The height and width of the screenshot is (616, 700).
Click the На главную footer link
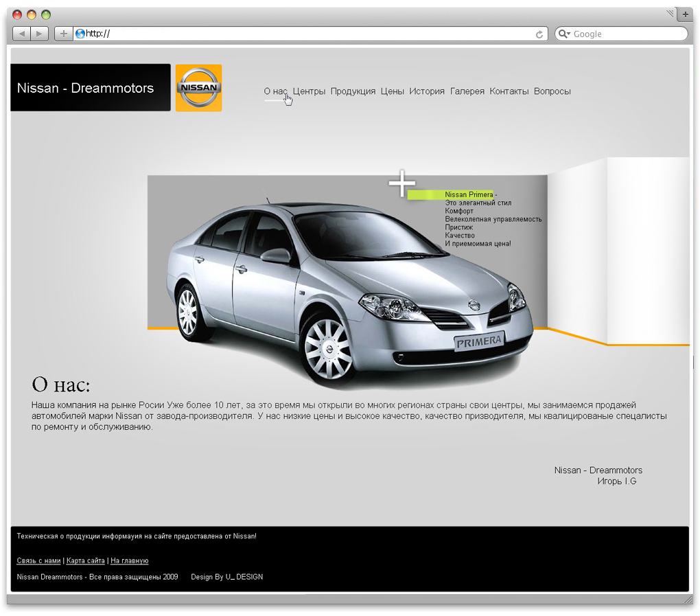[x=129, y=561]
